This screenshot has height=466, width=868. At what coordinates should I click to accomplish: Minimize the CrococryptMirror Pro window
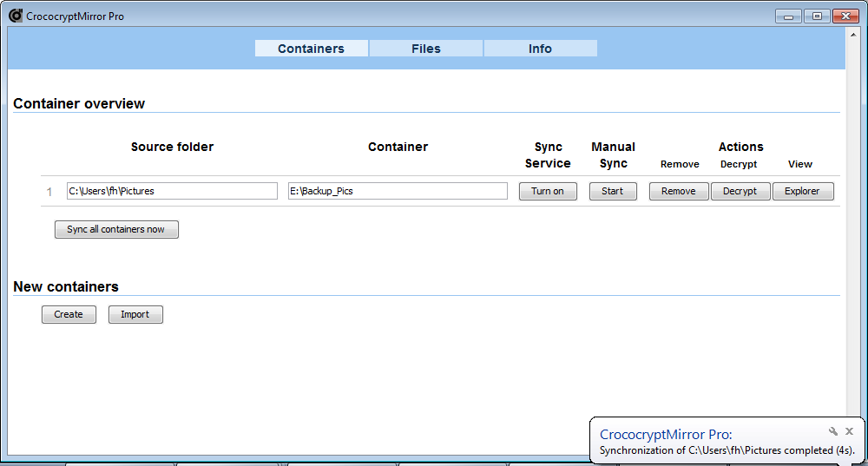point(789,16)
